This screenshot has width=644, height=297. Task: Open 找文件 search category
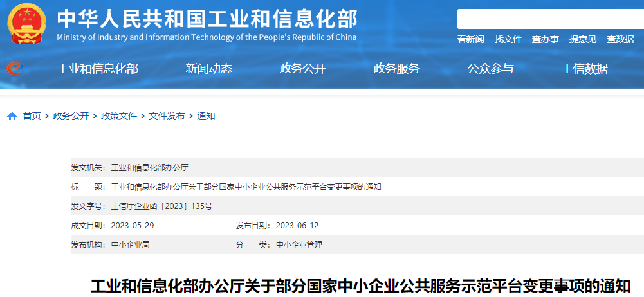(x=508, y=39)
